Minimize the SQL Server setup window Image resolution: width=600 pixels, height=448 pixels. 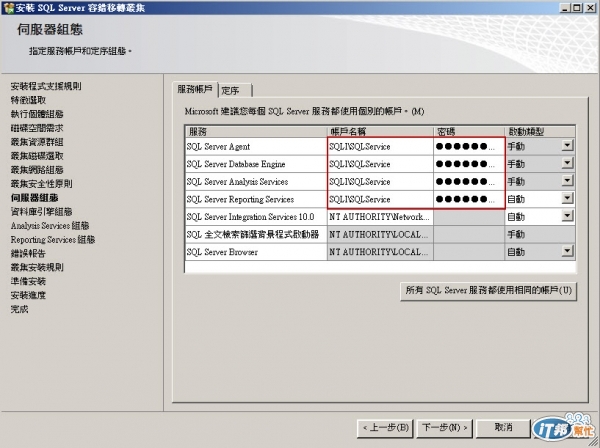(x=565, y=8)
